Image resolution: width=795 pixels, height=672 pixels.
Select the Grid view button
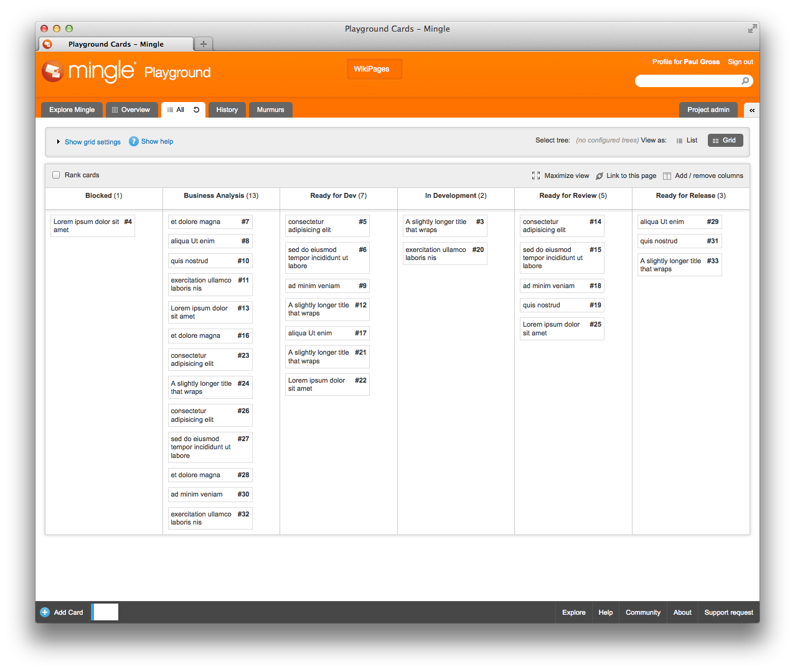tap(725, 141)
